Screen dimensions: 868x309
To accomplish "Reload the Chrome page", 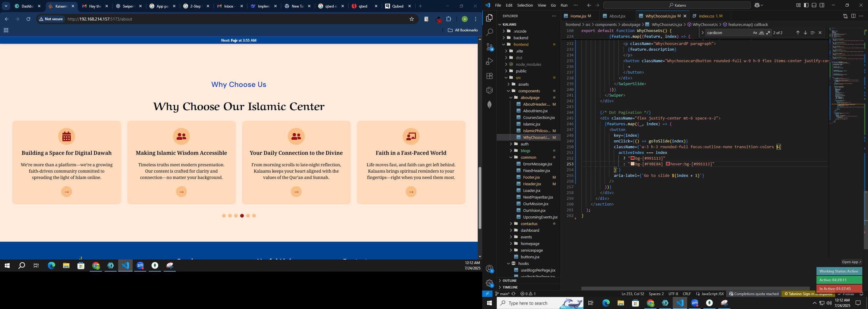I will coord(28,19).
